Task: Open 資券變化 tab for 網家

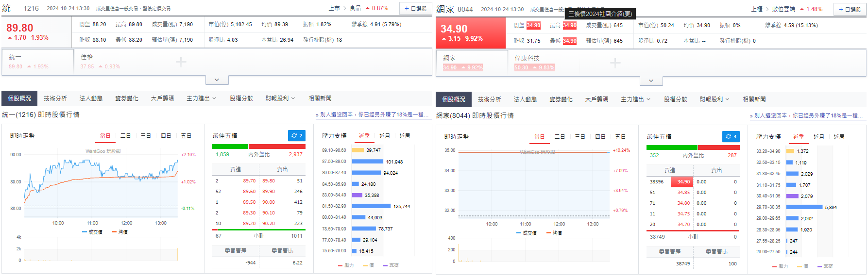Action: [x=561, y=99]
